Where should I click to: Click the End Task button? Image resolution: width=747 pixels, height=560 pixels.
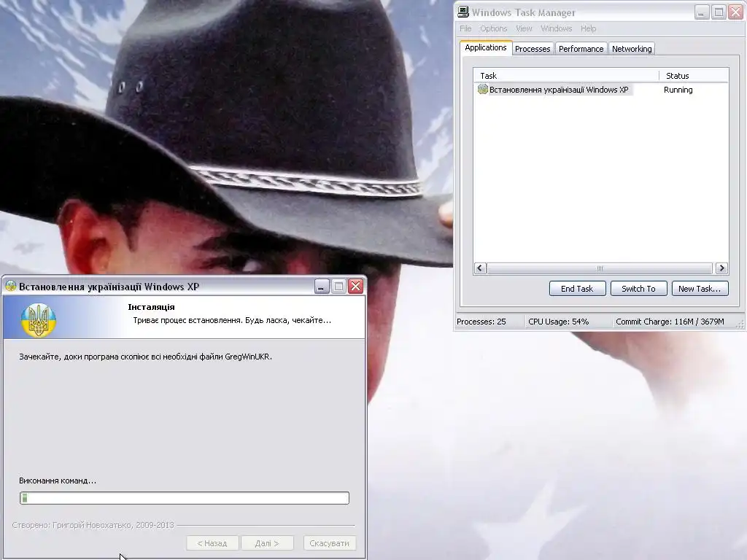point(577,289)
